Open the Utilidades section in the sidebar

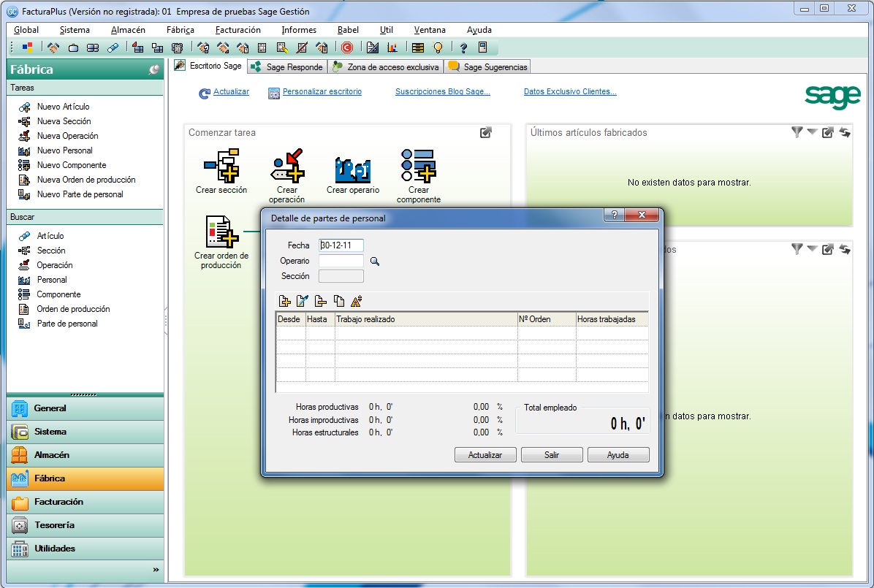pos(85,549)
